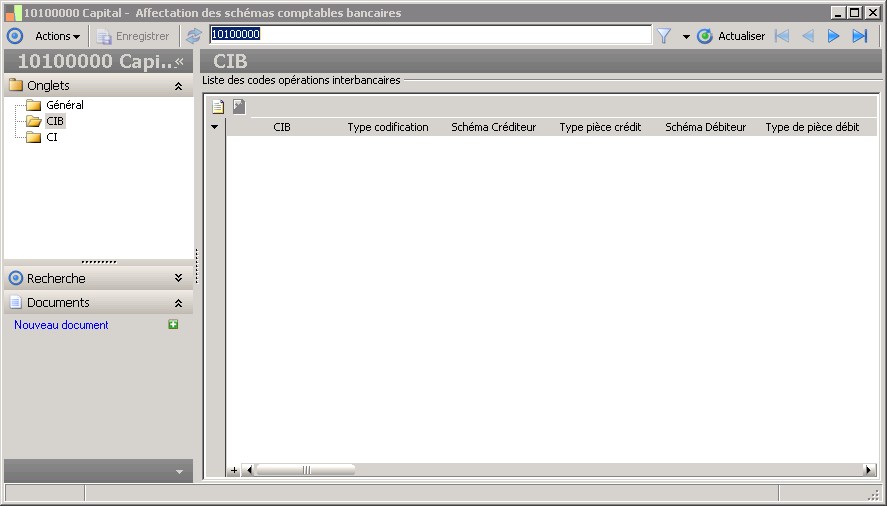Open the grid selector dropdown triangle
This screenshot has width=887, height=506.
214,127
